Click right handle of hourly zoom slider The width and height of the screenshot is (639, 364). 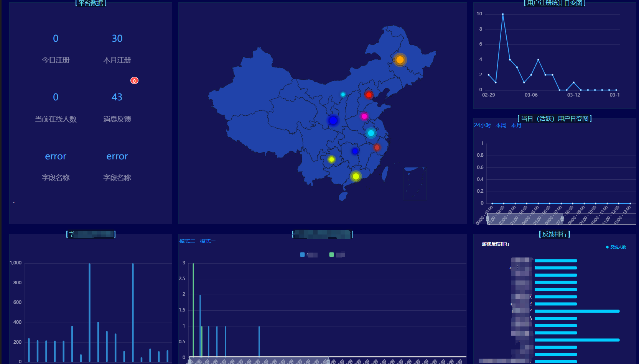tap(562, 219)
